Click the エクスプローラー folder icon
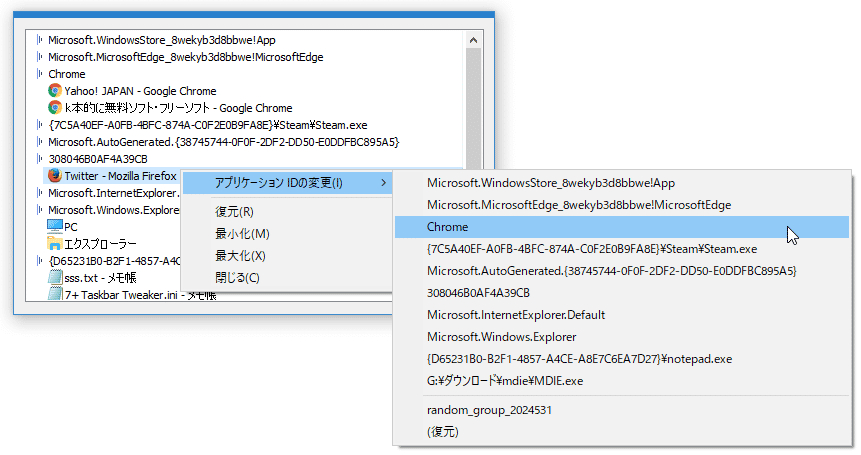 (54, 243)
